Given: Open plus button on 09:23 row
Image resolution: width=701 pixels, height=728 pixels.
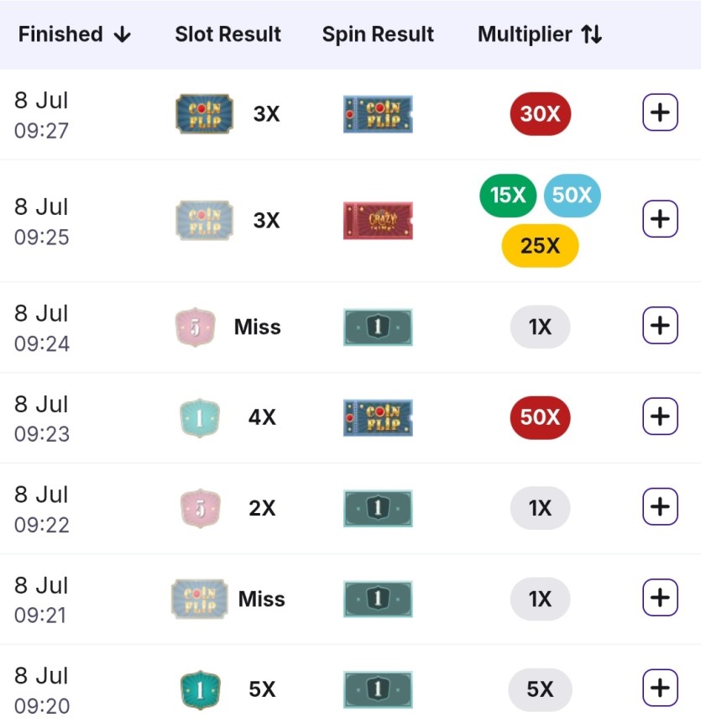Looking at the screenshot, I should [660, 416].
